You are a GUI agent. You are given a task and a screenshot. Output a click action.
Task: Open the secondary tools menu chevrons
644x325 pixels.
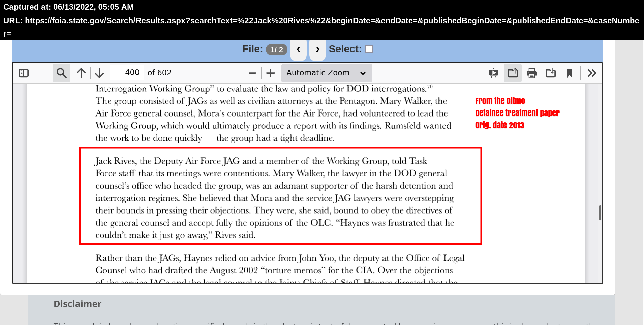[x=592, y=73]
